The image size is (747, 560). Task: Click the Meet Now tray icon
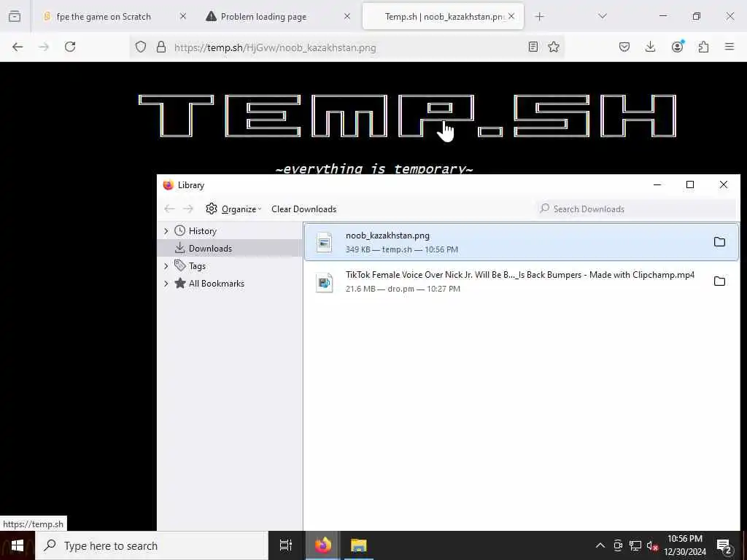coord(618,545)
